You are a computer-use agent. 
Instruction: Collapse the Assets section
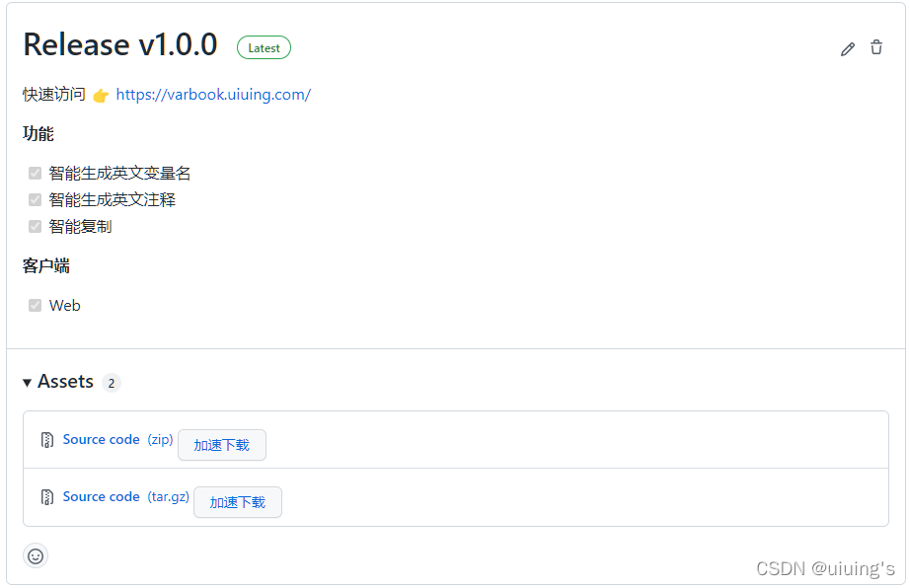coord(27,382)
